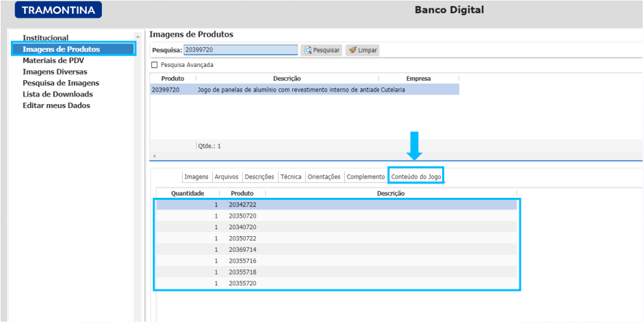644x323 pixels.
Task: Open Materiais de PDV section
Action: tap(53, 60)
